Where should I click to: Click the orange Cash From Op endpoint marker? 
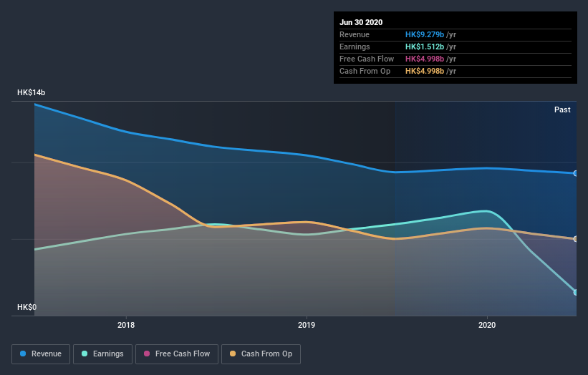coord(575,239)
